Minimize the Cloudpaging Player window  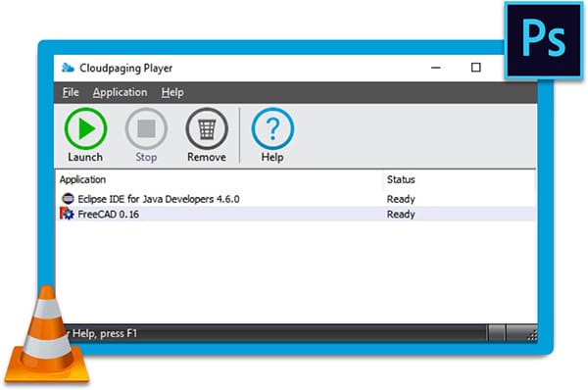pos(436,68)
